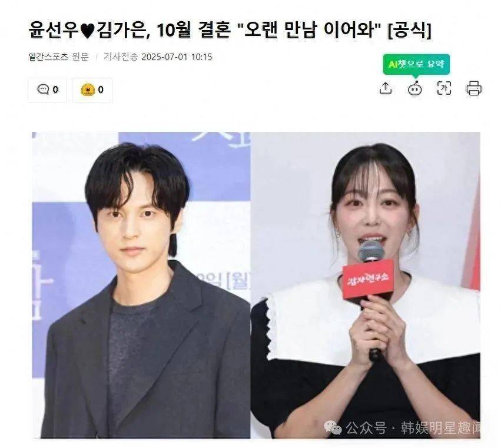This screenshot has height=448, width=501.
Task: Click the share upload icon
Action: tap(386, 88)
